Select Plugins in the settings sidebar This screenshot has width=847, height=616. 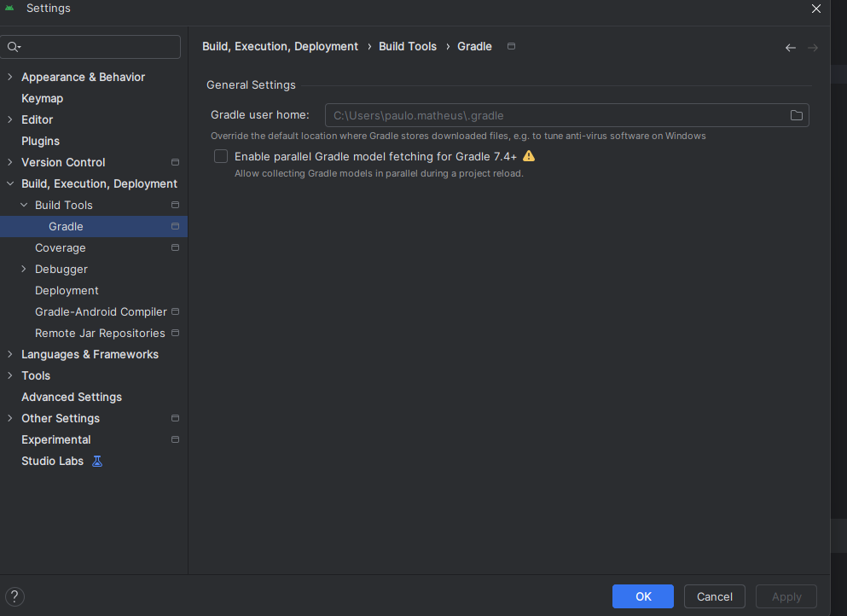click(x=40, y=141)
